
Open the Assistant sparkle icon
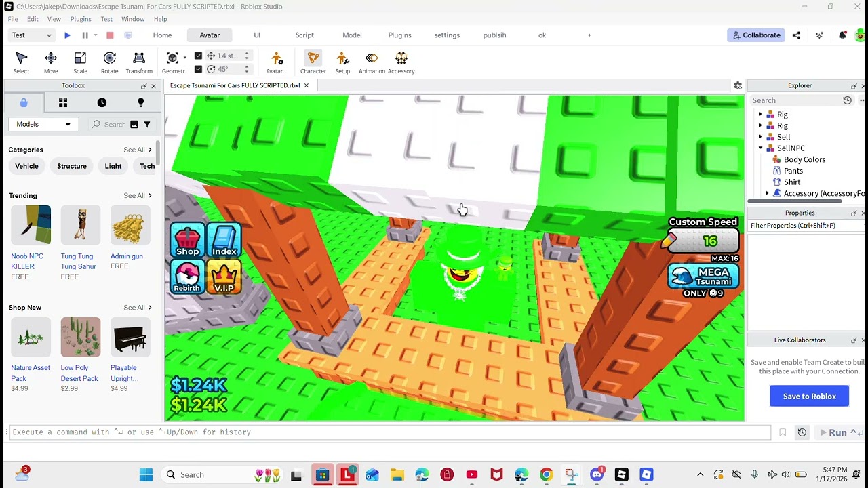[820, 35]
